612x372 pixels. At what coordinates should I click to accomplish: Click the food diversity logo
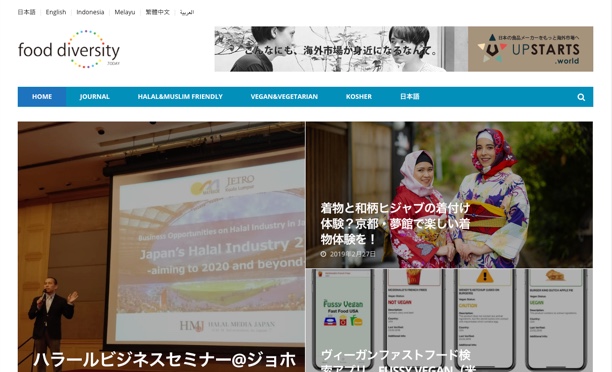(69, 49)
